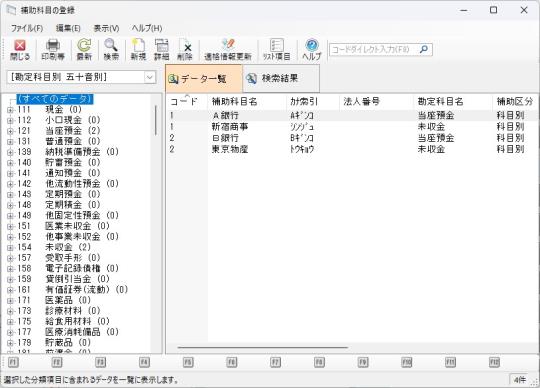The image size is (540, 388).
Task: Select the Ａ銀行 row
Action: coord(353,116)
